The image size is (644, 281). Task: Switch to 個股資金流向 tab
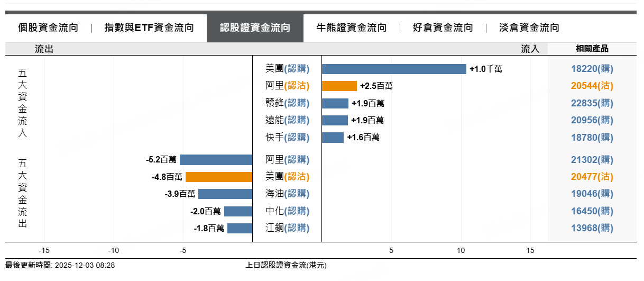pyautogui.click(x=48, y=28)
